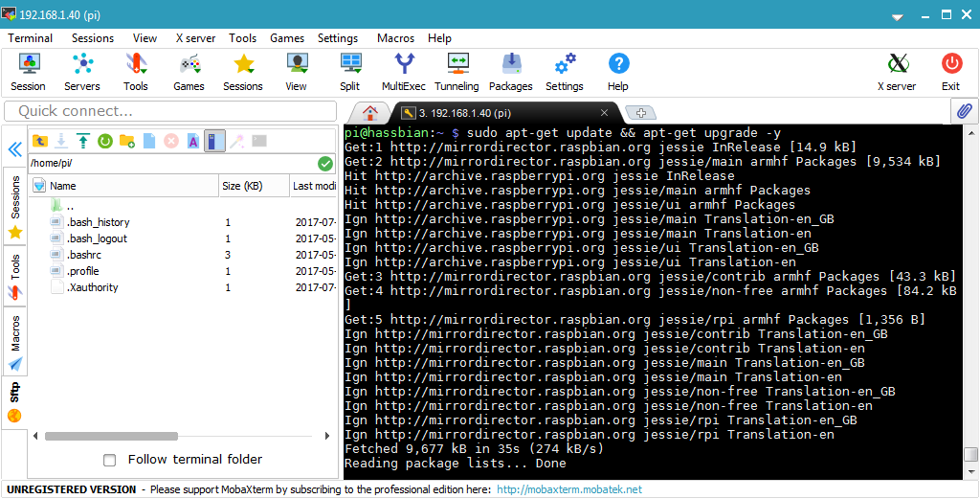Open the Games toolbar icon
The width and height of the screenshot is (980, 499).
click(189, 73)
